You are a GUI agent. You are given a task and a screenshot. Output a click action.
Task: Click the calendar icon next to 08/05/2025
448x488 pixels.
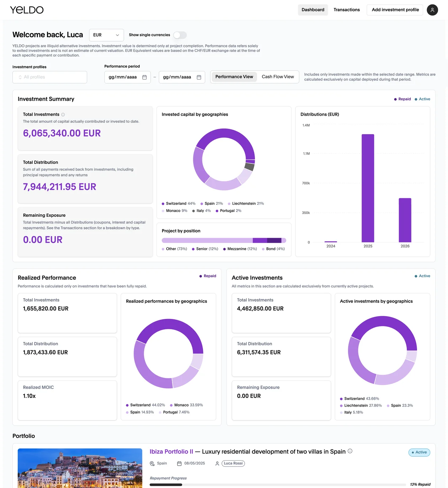click(179, 463)
